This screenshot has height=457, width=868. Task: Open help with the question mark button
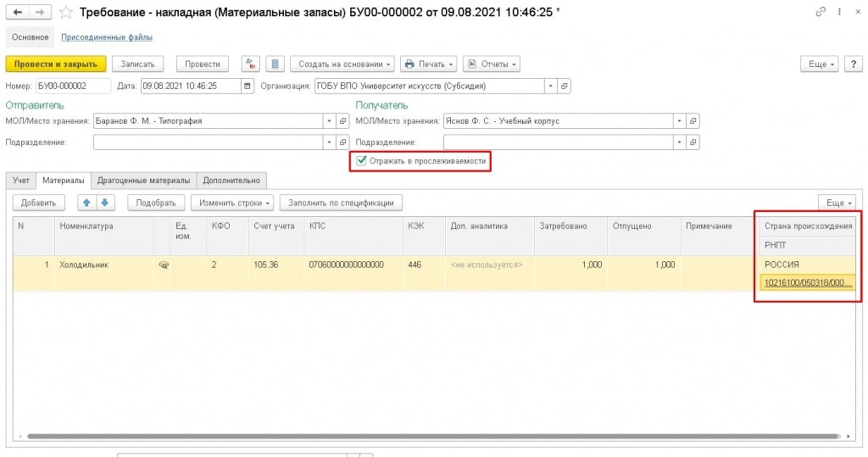[x=853, y=64]
